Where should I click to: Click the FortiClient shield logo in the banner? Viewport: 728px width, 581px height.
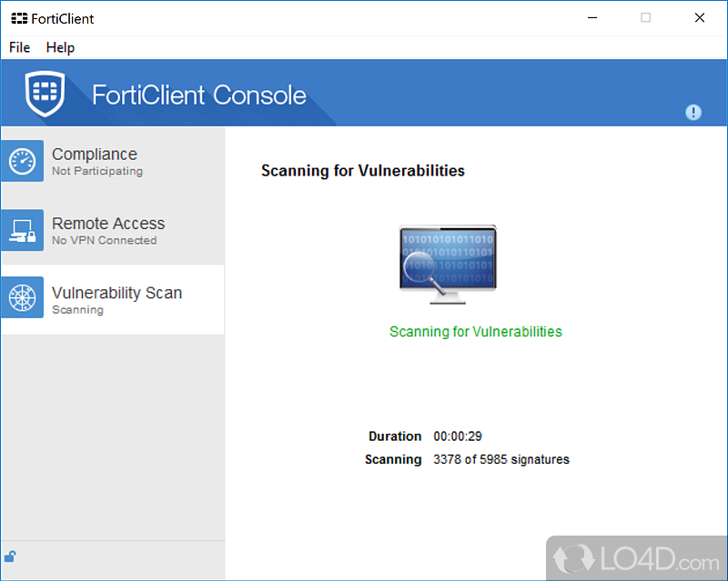click(45, 94)
